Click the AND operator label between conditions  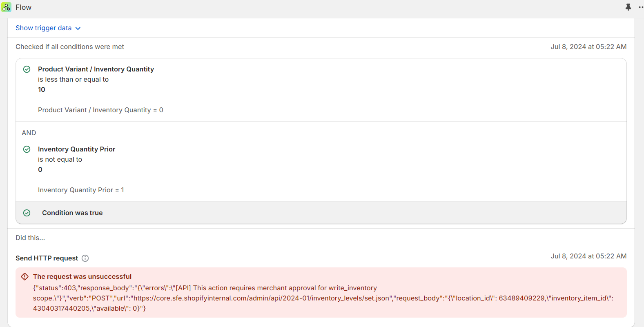click(29, 133)
